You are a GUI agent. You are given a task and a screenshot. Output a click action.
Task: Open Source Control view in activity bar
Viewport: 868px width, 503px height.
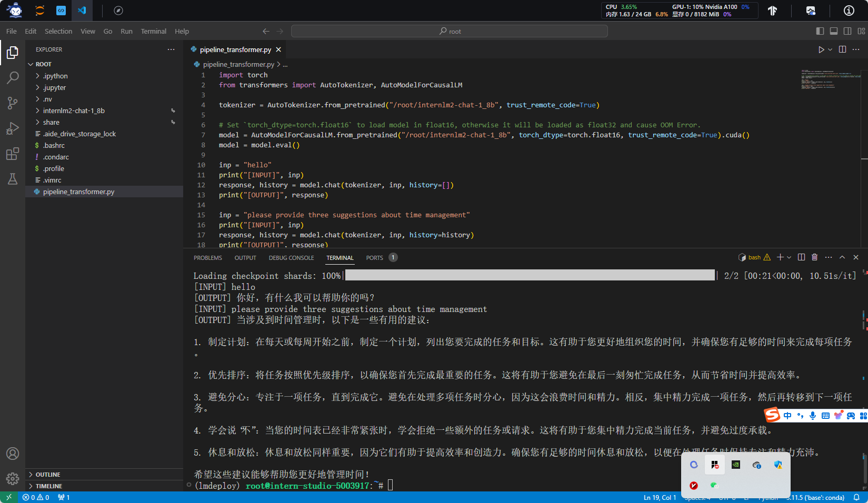pos(13,103)
